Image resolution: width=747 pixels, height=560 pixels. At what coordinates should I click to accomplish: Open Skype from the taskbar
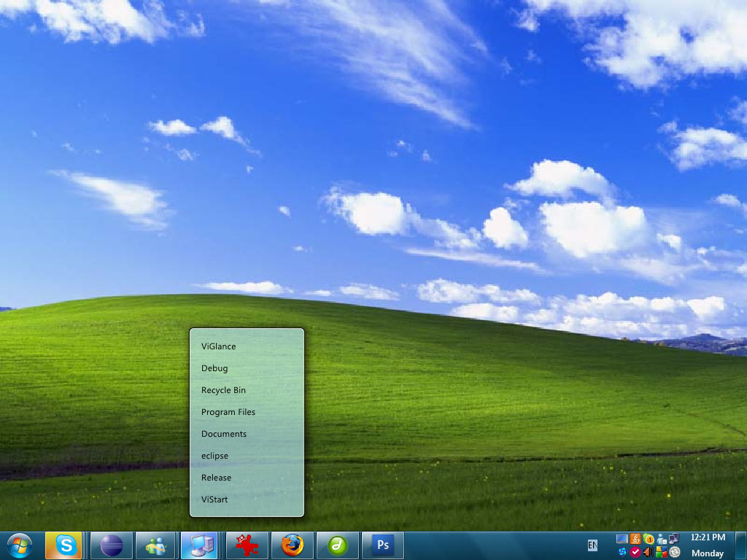click(x=63, y=545)
